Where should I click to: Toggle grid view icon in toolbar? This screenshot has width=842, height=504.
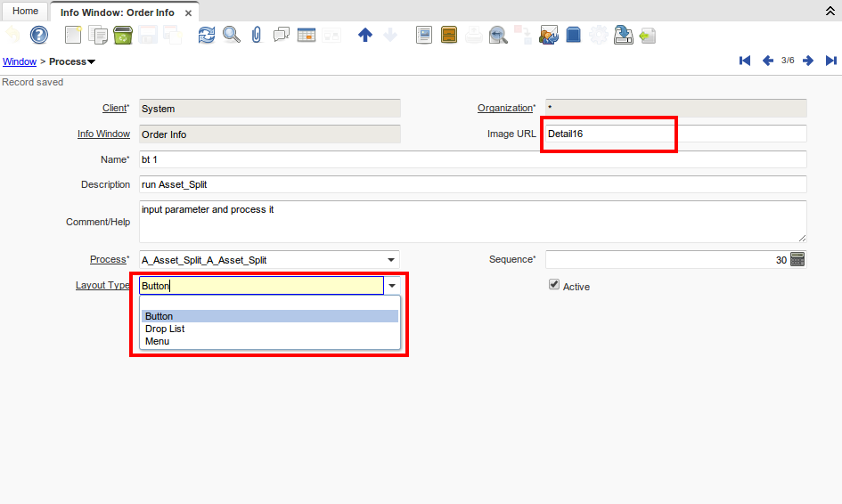coord(307,35)
